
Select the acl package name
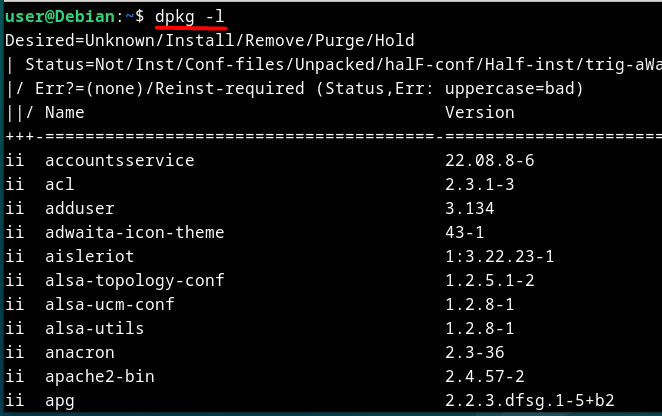pos(60,184)
